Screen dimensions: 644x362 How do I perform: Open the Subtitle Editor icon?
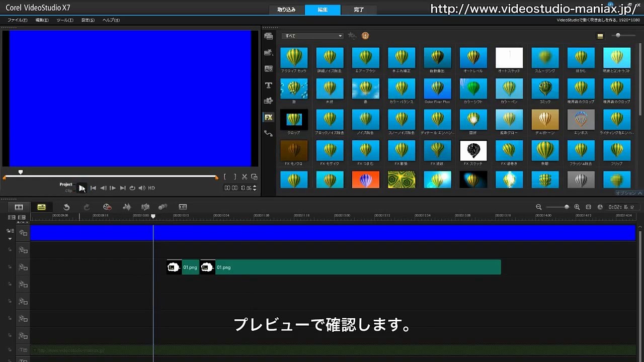coord(183,207)
